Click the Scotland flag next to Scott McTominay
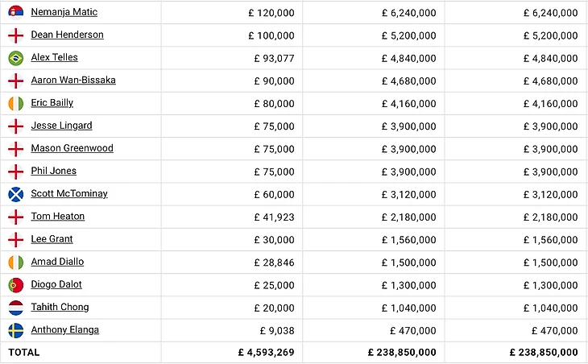The width and height of the screenshot is (588, 364). click(15, 194)
